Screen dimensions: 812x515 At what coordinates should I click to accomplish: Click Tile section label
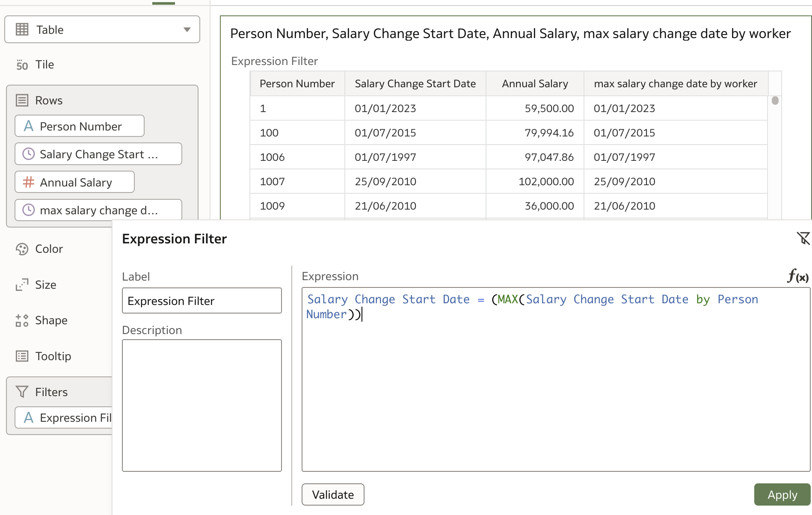coord(44,65)
